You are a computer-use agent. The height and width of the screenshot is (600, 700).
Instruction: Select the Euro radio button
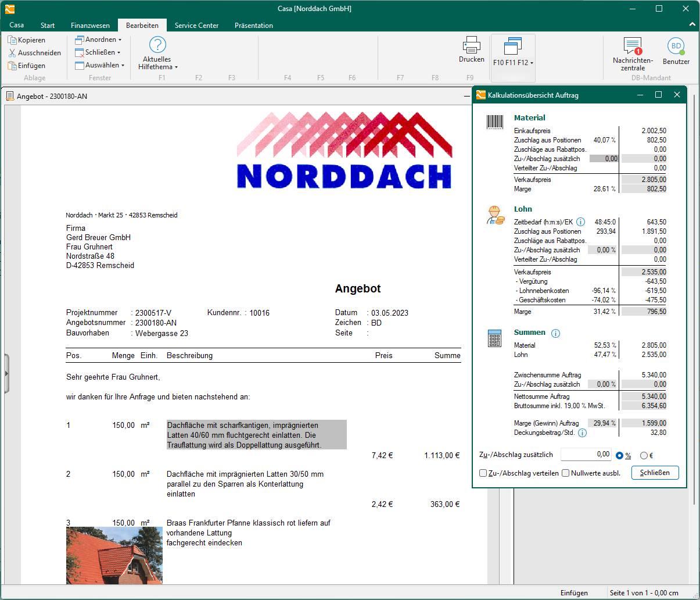click(x=644, y=456)
